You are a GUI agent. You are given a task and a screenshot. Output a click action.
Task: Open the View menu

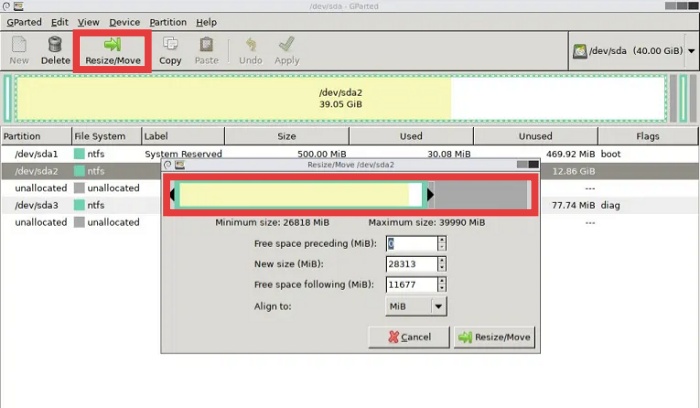tap(88, 22)
